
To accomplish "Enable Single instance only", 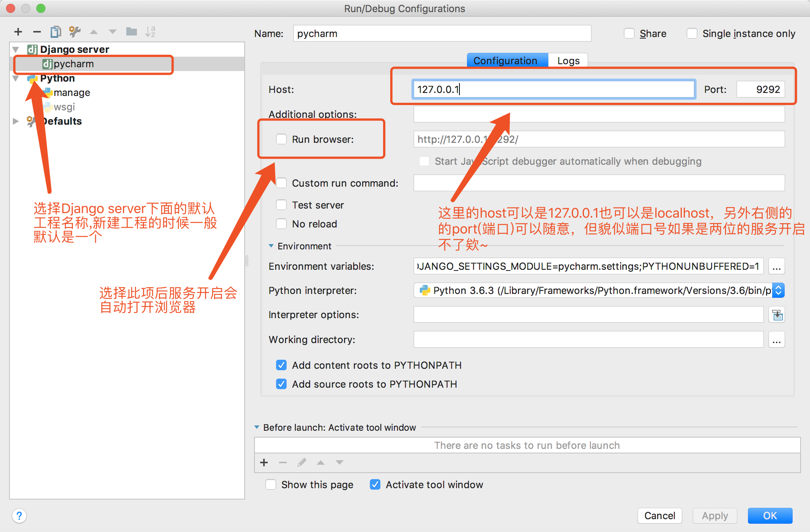I will (x=692, y=34).
